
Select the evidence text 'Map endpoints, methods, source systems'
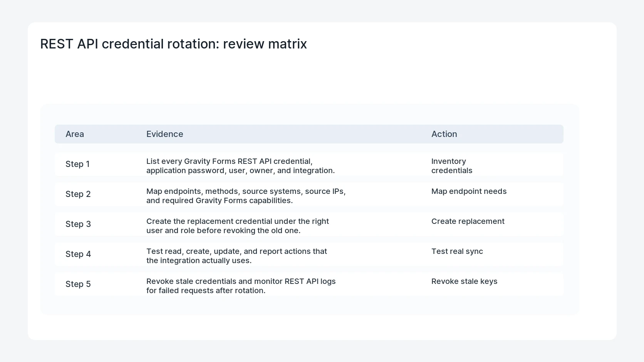click(x=246, y=196)
